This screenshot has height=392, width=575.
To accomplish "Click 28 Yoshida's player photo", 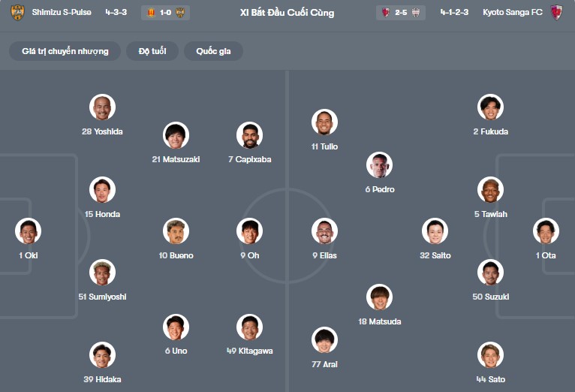I will 102,107.
